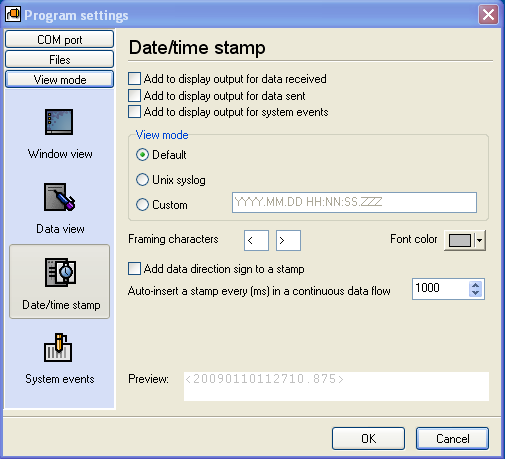505x459 pixels.
Task: Open the Font color dropdown arrow
Action: click(x=479, y=240)
